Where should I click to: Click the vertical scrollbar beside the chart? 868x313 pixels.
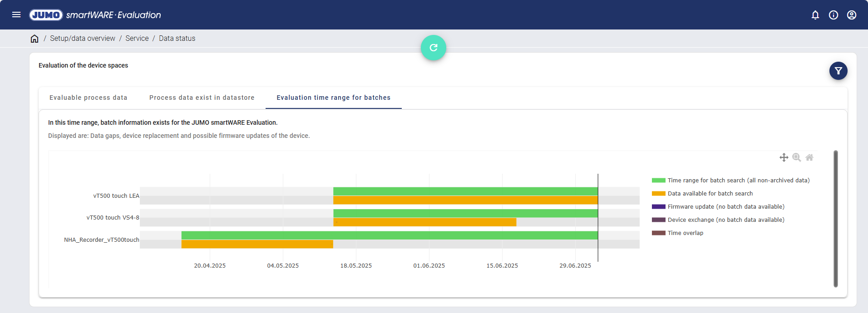click(x=835, y=219)
